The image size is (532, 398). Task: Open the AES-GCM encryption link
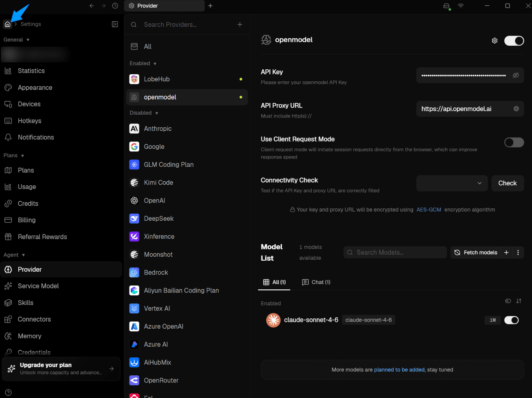[x=429, y=210]
